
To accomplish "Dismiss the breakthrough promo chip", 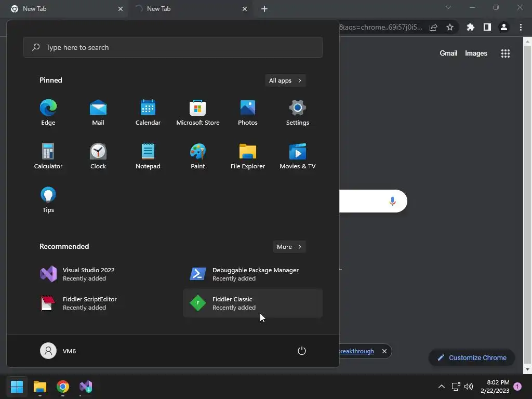I will pyautogui.click(x=384, y=351).
